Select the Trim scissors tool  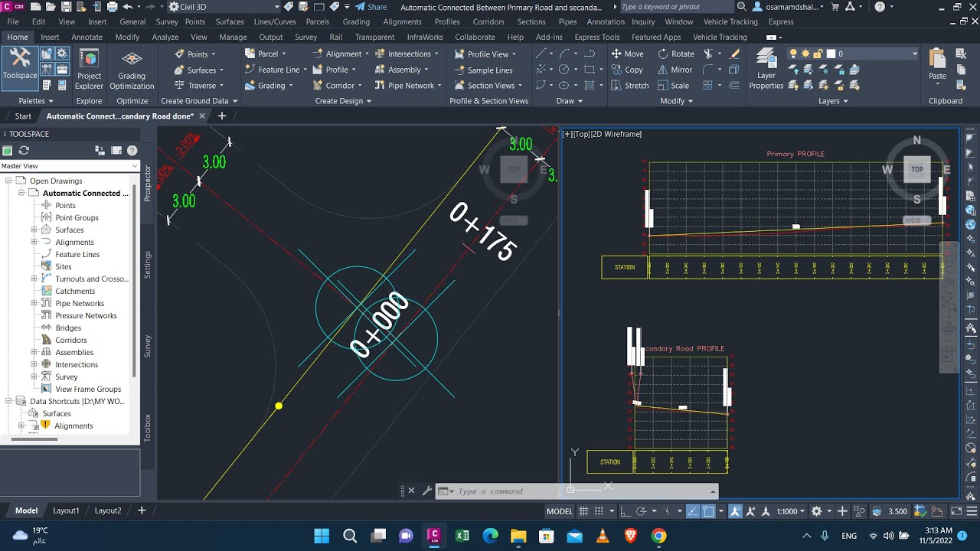pyautogui.click(x=708, y=54)
